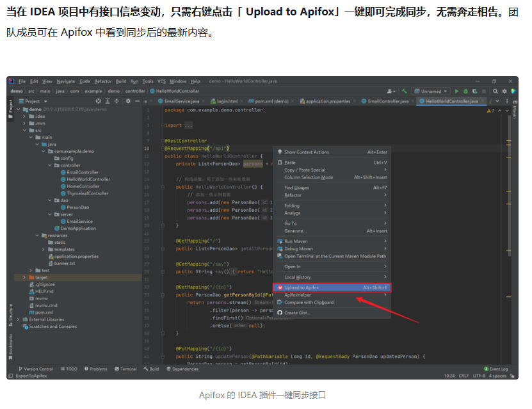Click the warnings indicator showing 7
532x409 pixels.
tap(490, 111)
